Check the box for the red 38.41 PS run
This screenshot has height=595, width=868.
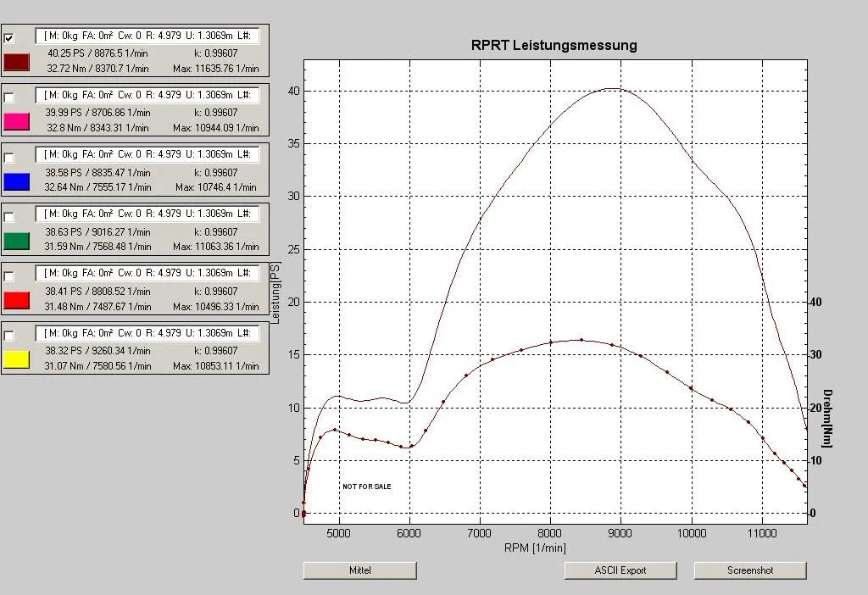[x=8, y=275]
